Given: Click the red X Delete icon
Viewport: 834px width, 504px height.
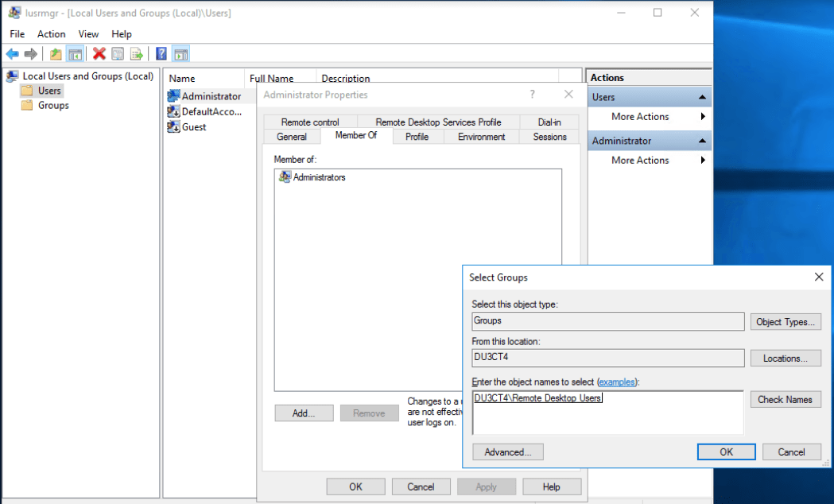Looking at the screenshot, I should pyautogui.click(x=99, y=54).
